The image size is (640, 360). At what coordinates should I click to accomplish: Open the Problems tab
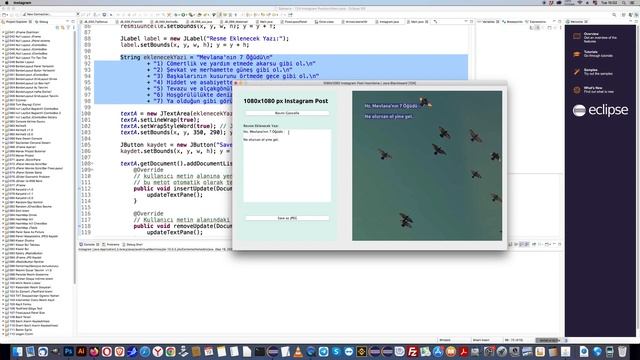coord(111,244)
